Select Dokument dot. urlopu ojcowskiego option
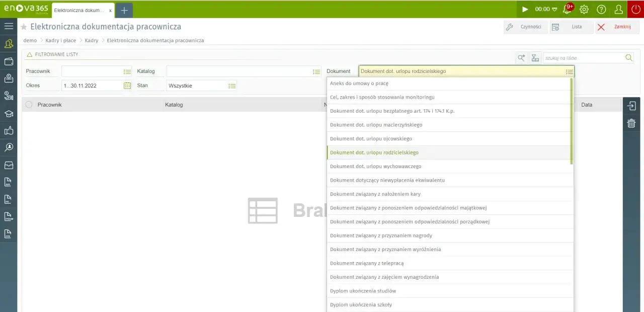Viewport: 644px width, 312px height. pos(371,138)
